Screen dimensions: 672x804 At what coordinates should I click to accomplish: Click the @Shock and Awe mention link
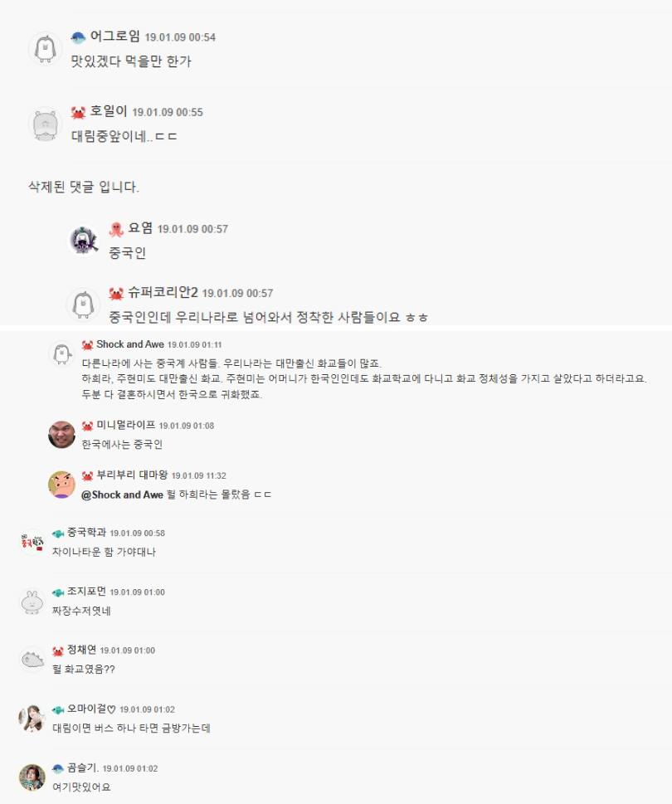pos(122,495)
